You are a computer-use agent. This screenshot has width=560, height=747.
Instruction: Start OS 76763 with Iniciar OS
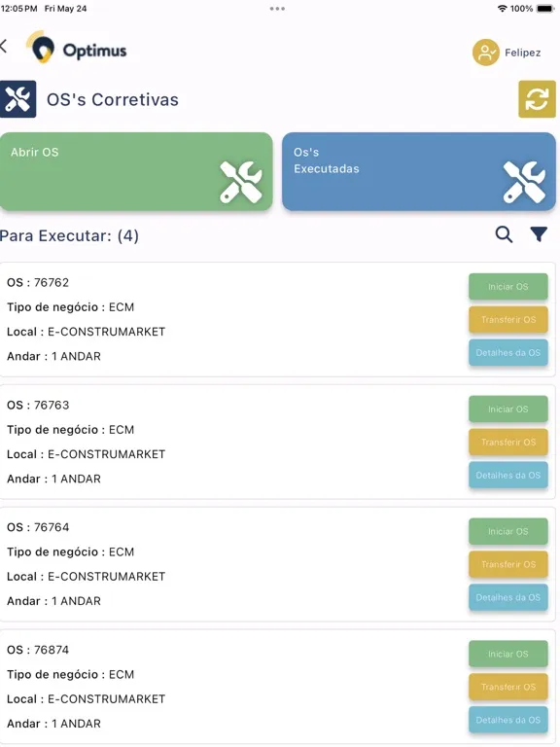(x=508, y=409)
